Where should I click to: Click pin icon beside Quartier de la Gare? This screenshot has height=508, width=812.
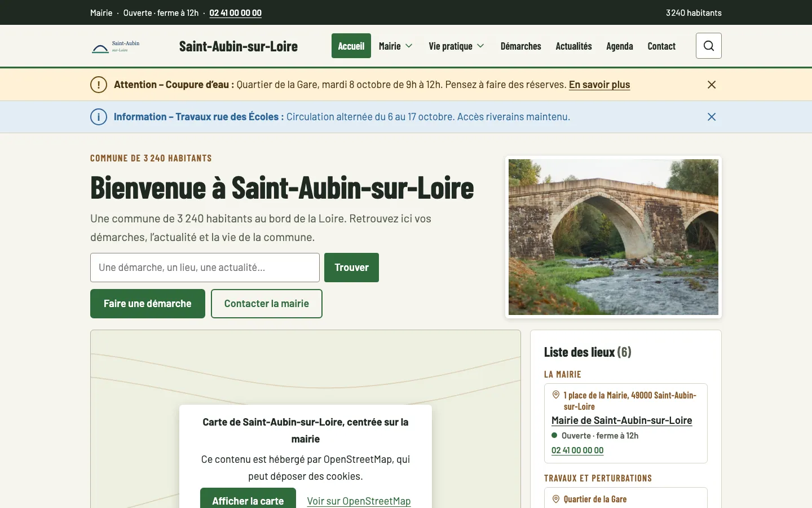pyautogui.click(x=556, y=499)
